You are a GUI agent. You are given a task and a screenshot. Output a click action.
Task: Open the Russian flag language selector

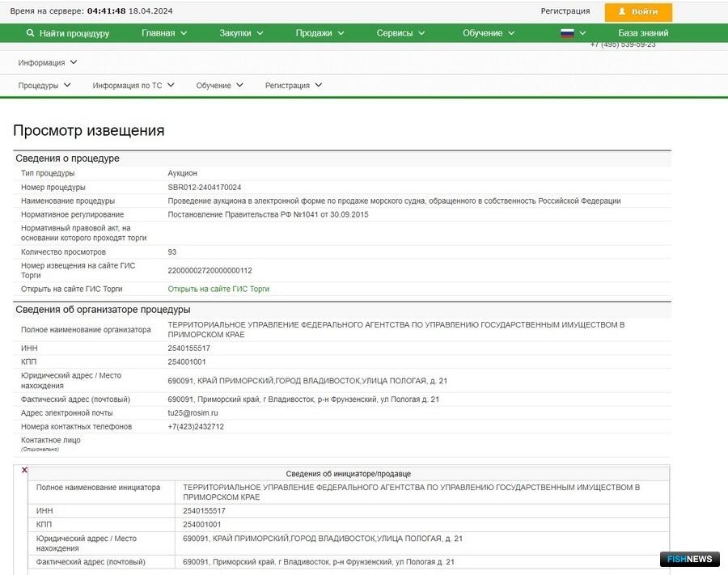pyautogui.click(x=567, y=33)
